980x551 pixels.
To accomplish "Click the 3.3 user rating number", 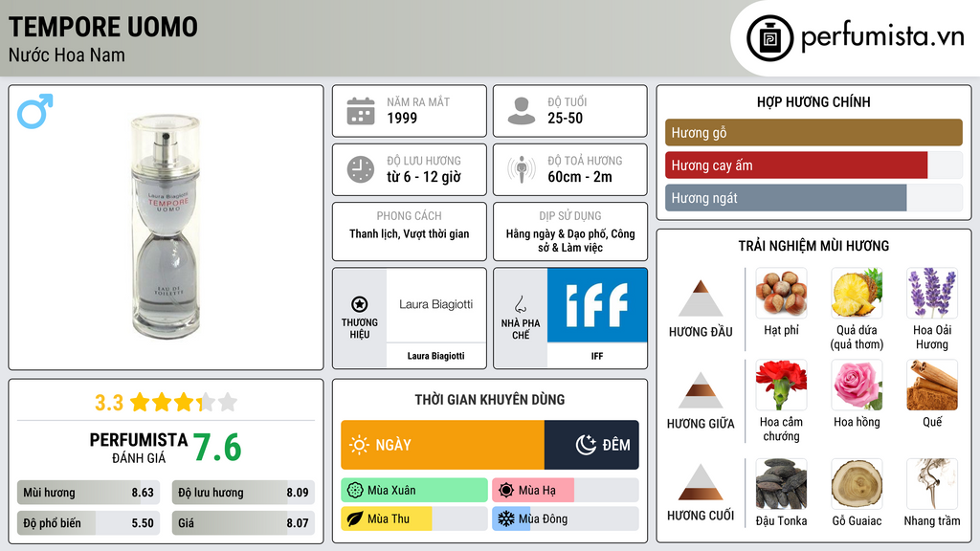I will (x=109, y=403).
